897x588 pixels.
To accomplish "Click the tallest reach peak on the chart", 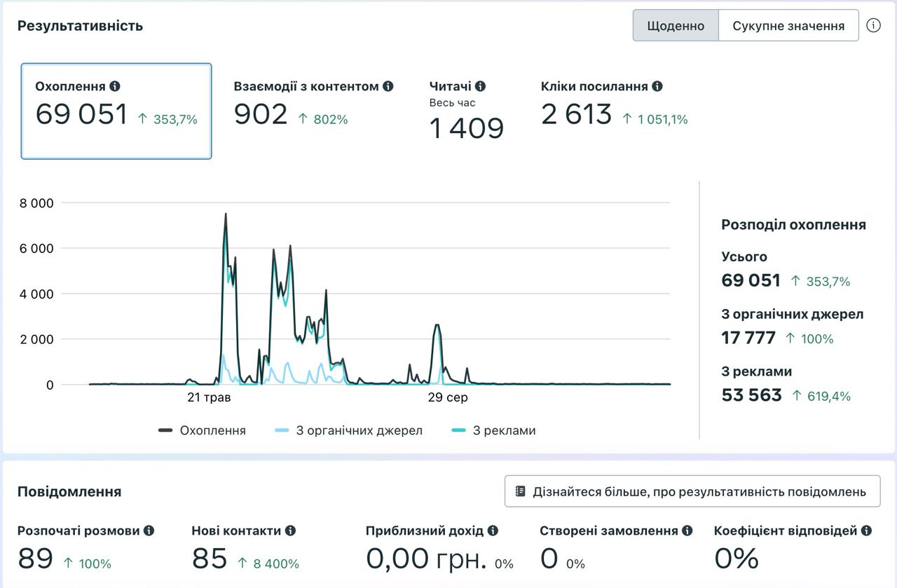I will tap(226, 214).
